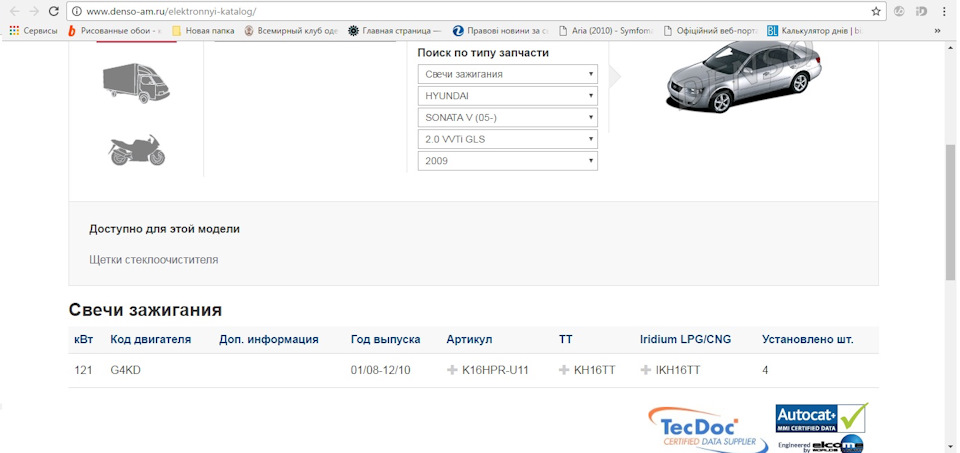Open the 2009 year dropdown
This screenshot has width=960, height=453.
click(508, 161)
